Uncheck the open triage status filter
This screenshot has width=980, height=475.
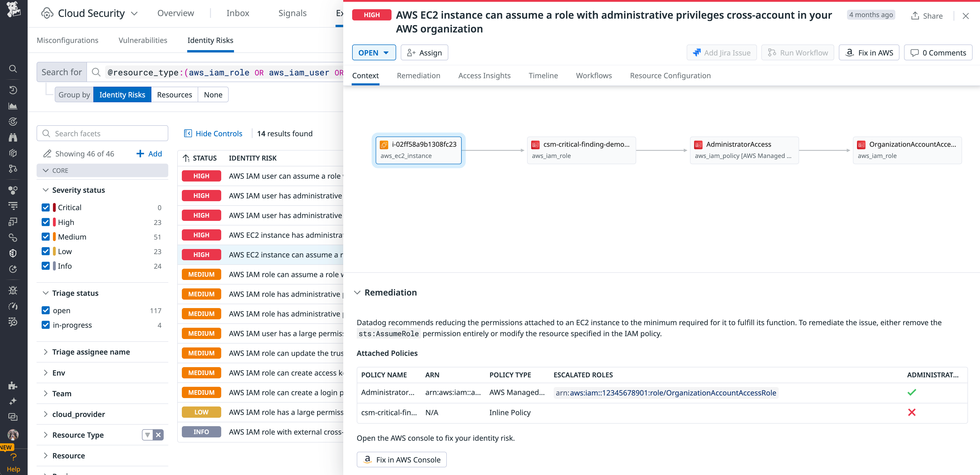[x=46, y=310]
